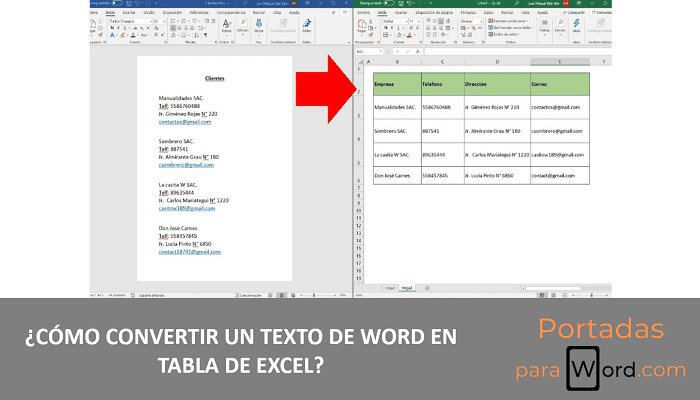This screenshot has width=700, height=400.
Task: Open Word Diseño ribbon tab
Action: click(149, 12)
